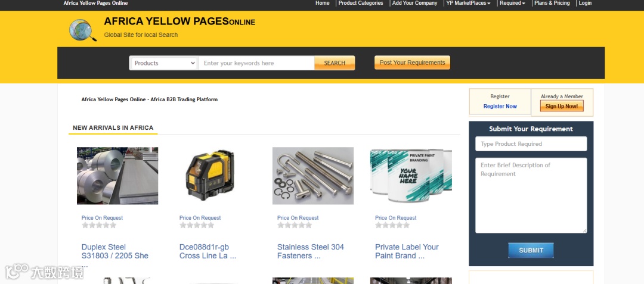The image size is (644, 284).
Task: Click star rating under Stainless Steel fasteners
Action: [295, 225]
